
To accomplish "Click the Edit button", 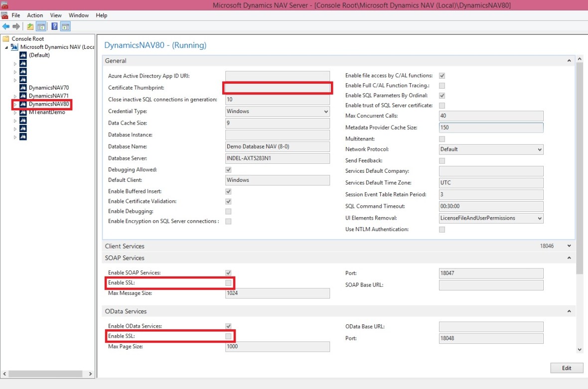I will [x=567, y=368].
